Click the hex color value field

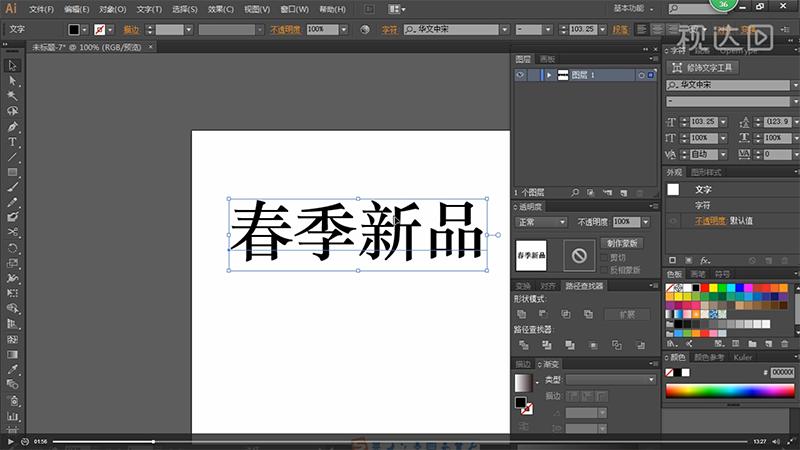click(782, 372)
